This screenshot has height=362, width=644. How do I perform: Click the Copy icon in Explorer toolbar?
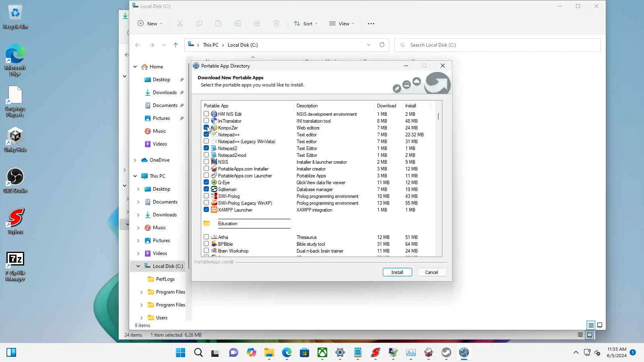pos(199,23)
